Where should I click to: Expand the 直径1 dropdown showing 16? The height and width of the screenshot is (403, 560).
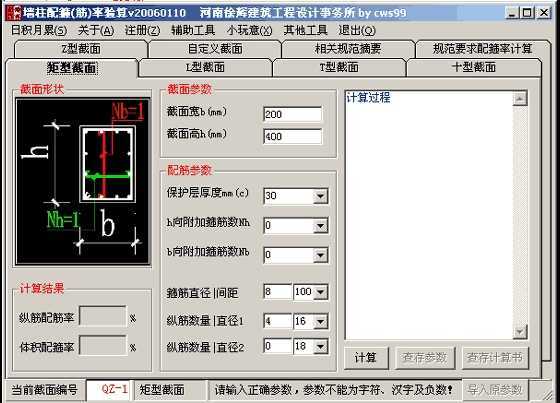320,322
